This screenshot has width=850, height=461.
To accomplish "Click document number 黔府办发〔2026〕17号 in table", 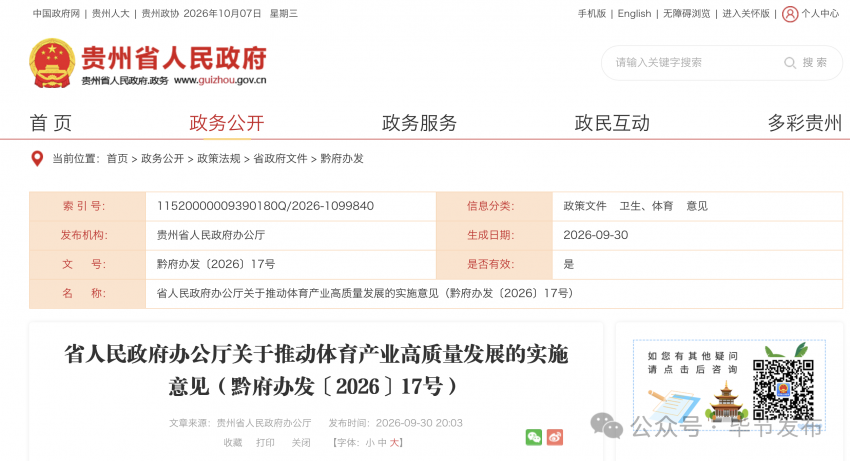I will [x=216, y=264].
